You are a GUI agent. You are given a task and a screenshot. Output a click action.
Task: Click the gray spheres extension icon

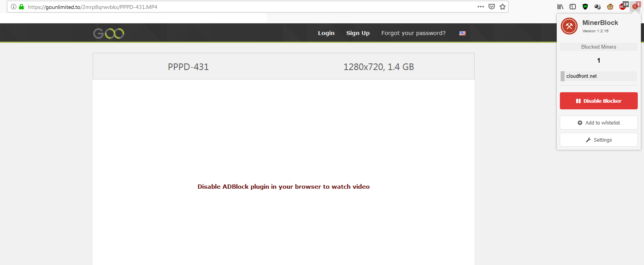(x=598, y=7)
